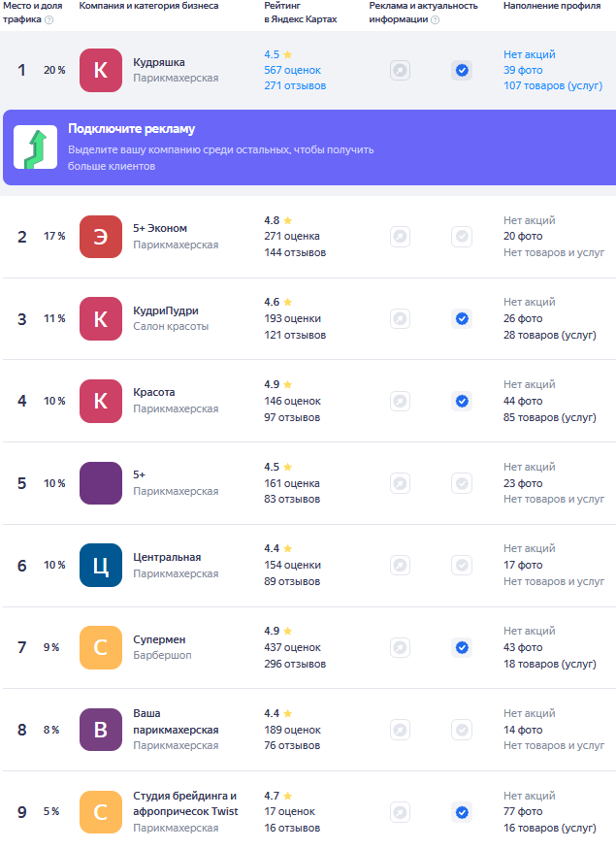Open the 271 отзывов link
Image resolution: width=616 pixels, height=849 pixels.
click(295, 85)
